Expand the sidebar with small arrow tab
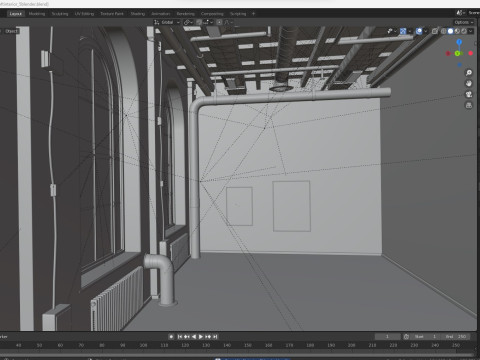 [475, 43]
